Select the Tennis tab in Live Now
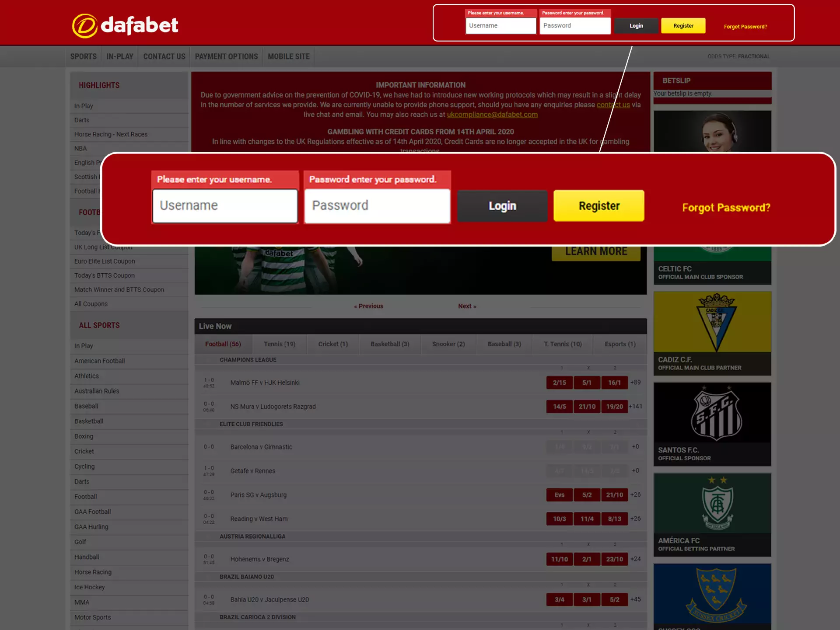Screen dimensions: 840x630 [279, 344]
